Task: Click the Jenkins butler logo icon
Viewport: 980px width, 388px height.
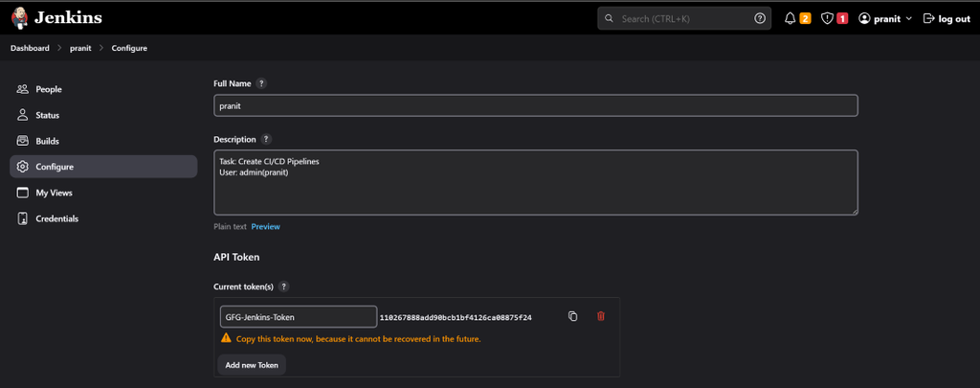Action: tap(19, 18)
